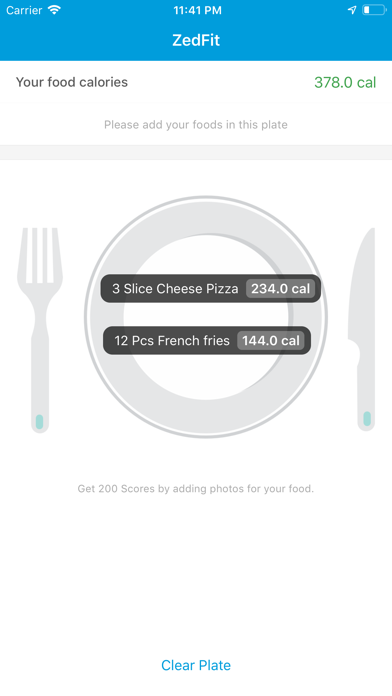Tap the 'Get 200 Scores' photo hint

(196, 489)
